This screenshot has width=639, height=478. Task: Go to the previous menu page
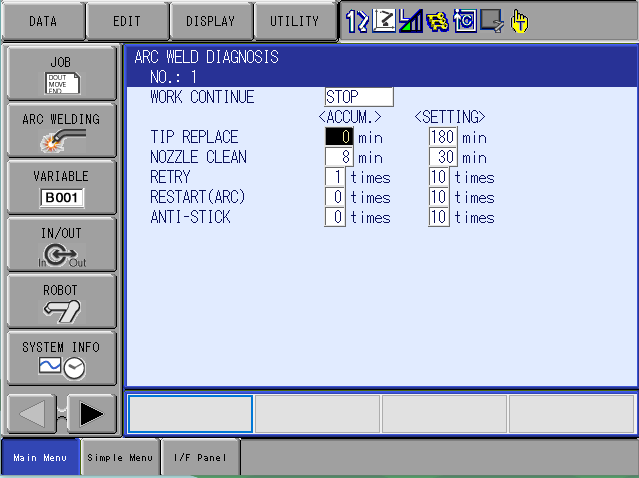tap(32, 414)
